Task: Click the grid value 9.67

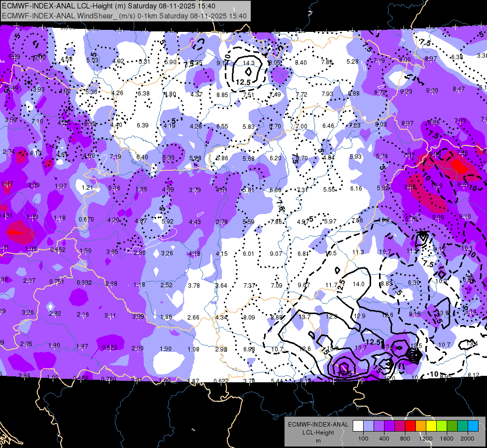Action: pos(304,285)
